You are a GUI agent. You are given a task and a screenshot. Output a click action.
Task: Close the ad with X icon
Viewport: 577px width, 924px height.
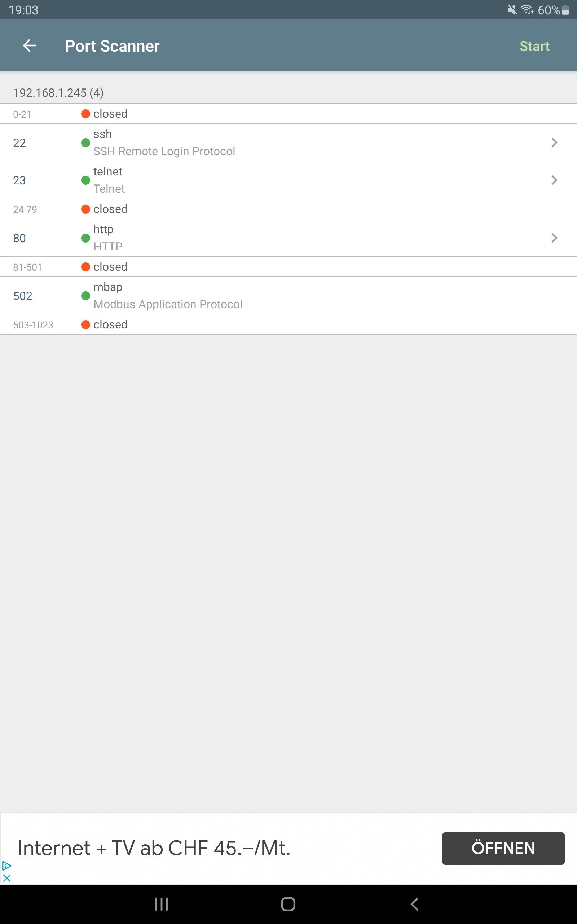click(6, 878)
